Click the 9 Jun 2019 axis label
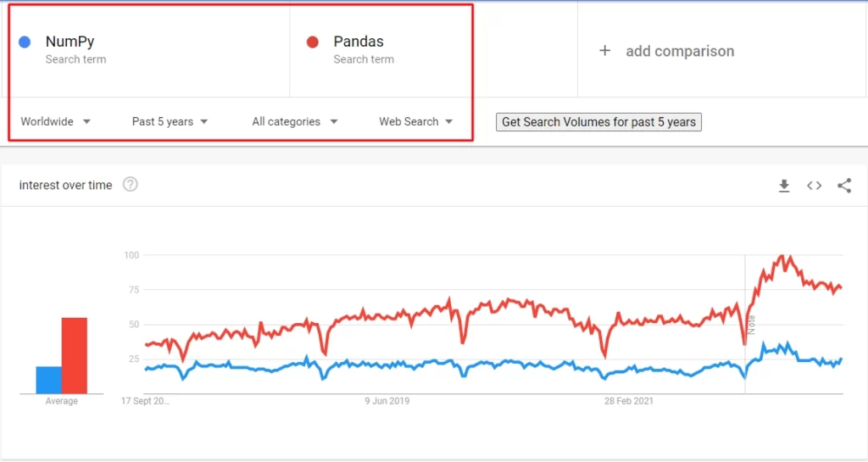 pos(387,401)
